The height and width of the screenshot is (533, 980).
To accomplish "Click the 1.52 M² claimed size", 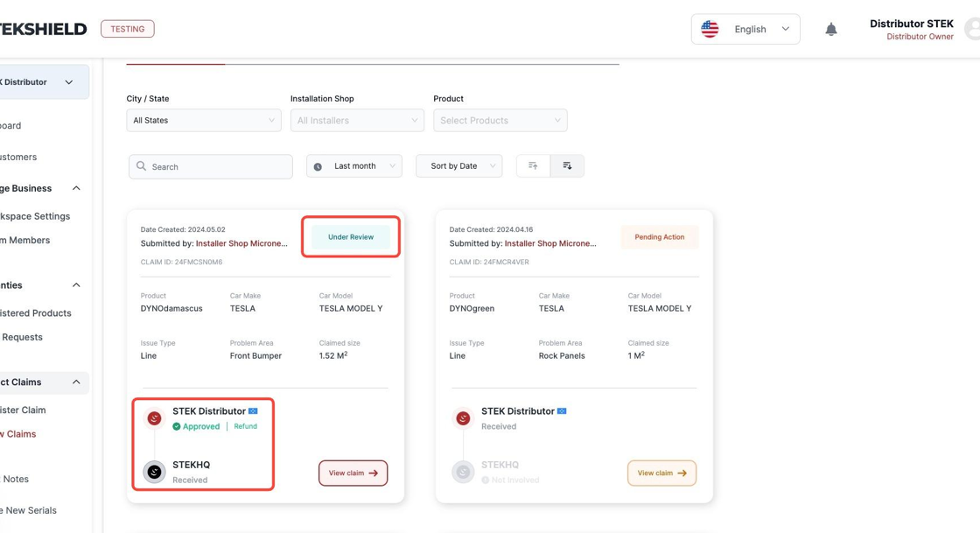I will pyautogui.click(x=333, y=355).
